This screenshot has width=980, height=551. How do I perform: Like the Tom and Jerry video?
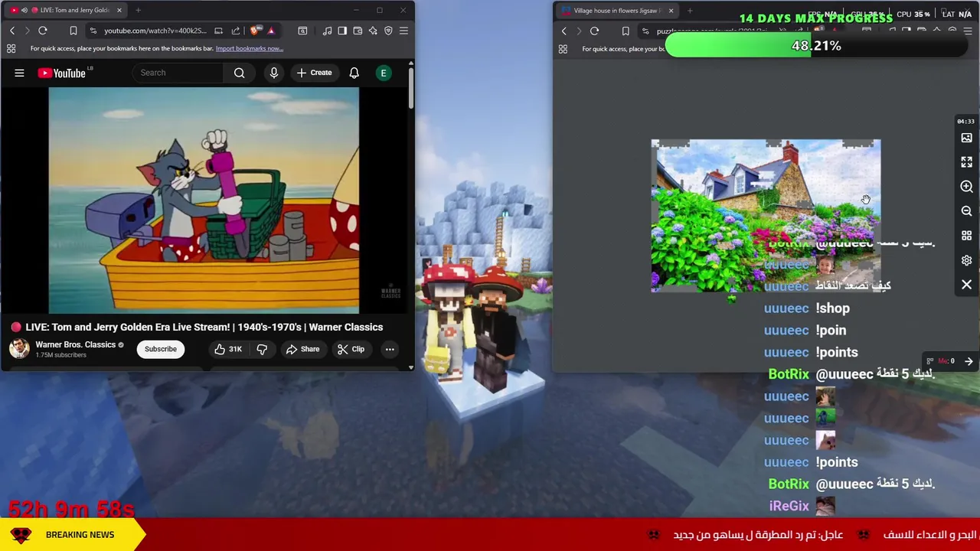tap(227, 349)
